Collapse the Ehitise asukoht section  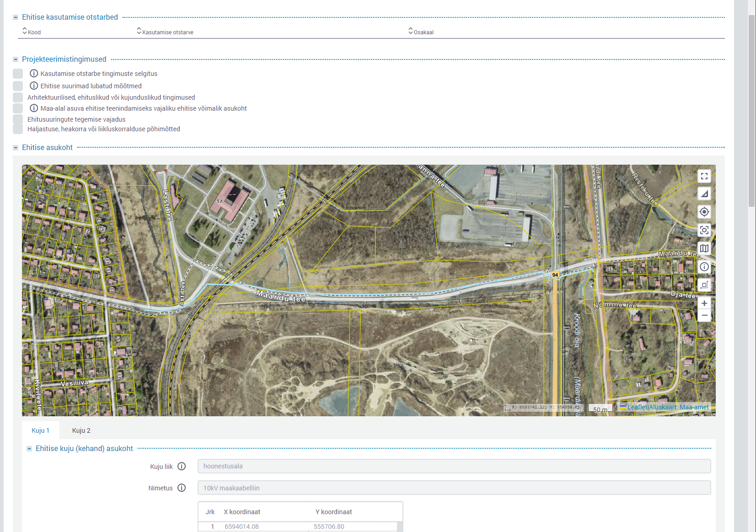16,148
